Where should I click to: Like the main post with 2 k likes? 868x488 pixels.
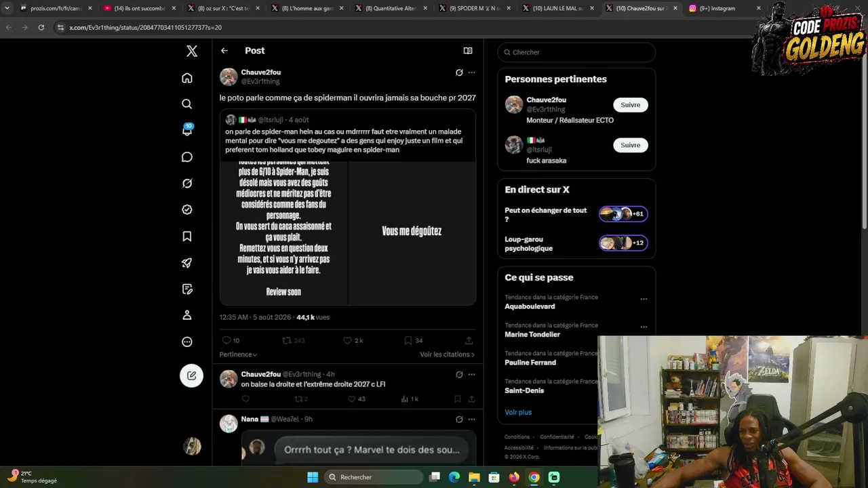(x=353, y=340)
